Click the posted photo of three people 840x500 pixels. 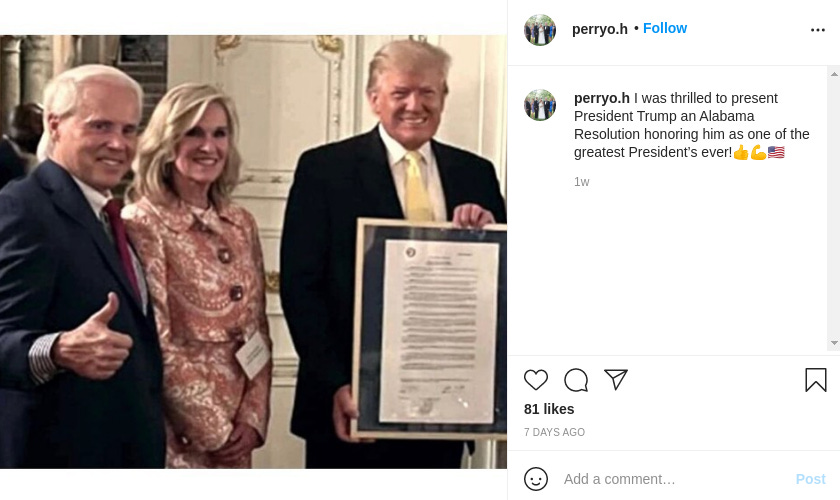(253, 252)
